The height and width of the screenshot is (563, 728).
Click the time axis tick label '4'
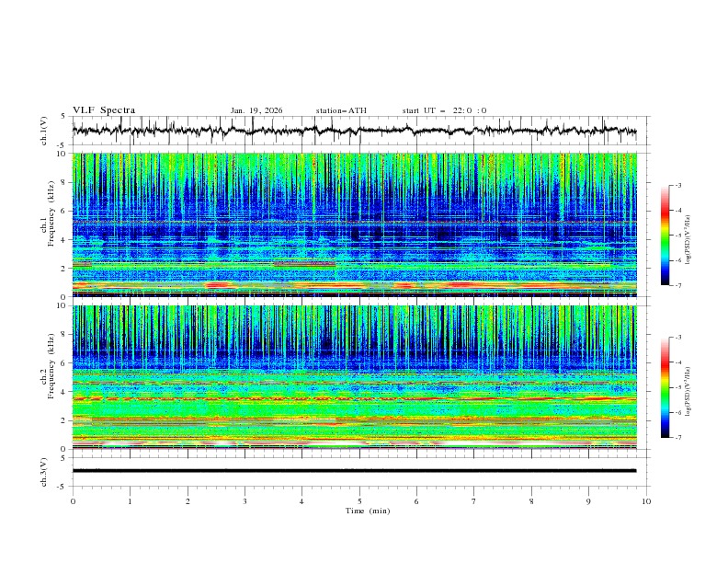coord(302,501)
